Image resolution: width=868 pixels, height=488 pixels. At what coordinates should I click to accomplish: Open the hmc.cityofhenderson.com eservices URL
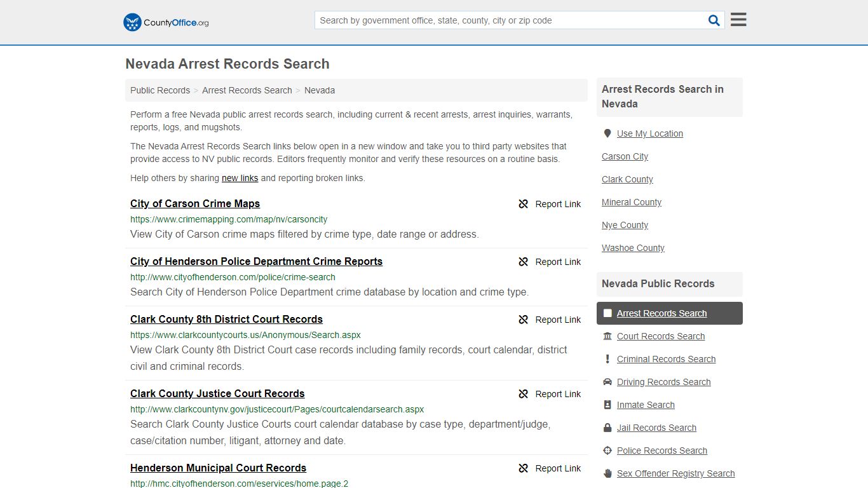tap(239, 484)
